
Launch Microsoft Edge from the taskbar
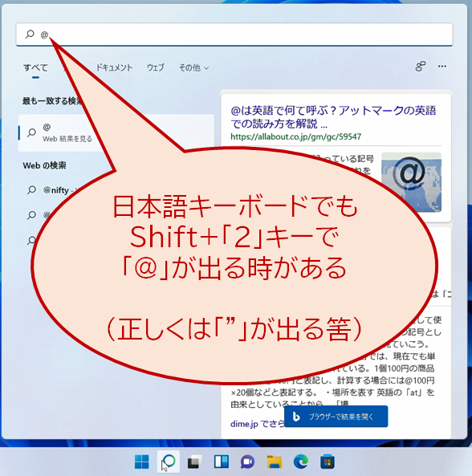(301, 462)
